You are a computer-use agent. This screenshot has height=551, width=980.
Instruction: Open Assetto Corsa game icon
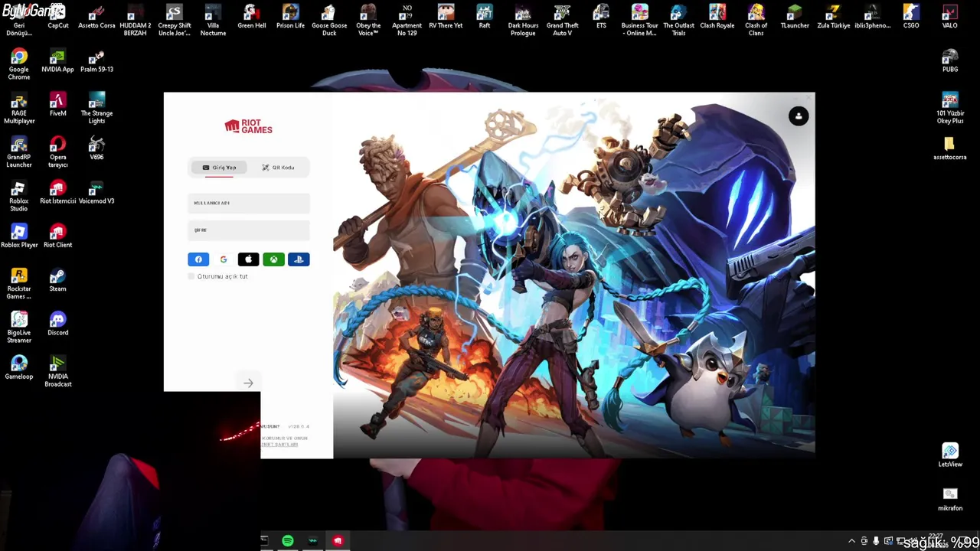pyautogui.click(x=96, y=17)
